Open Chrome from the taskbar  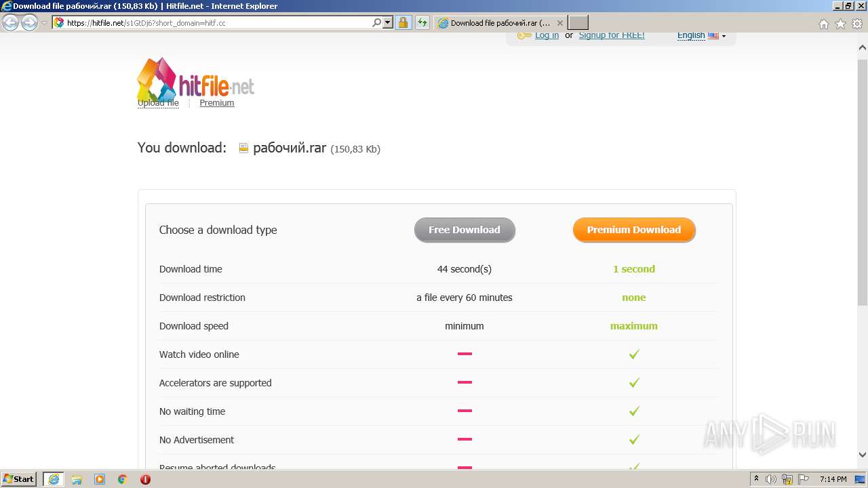[x=123, y=479]
